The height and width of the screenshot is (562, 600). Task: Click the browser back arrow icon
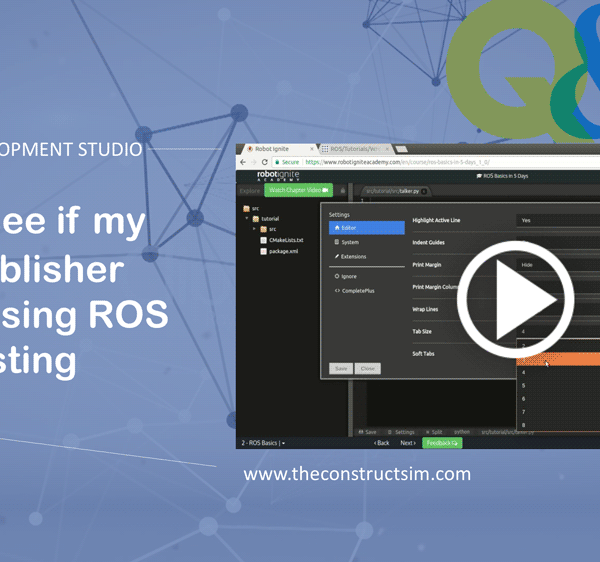[243, 161]
